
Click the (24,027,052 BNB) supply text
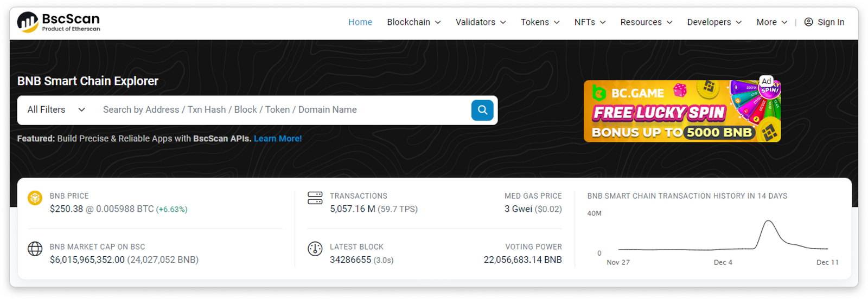coord(163,260)
